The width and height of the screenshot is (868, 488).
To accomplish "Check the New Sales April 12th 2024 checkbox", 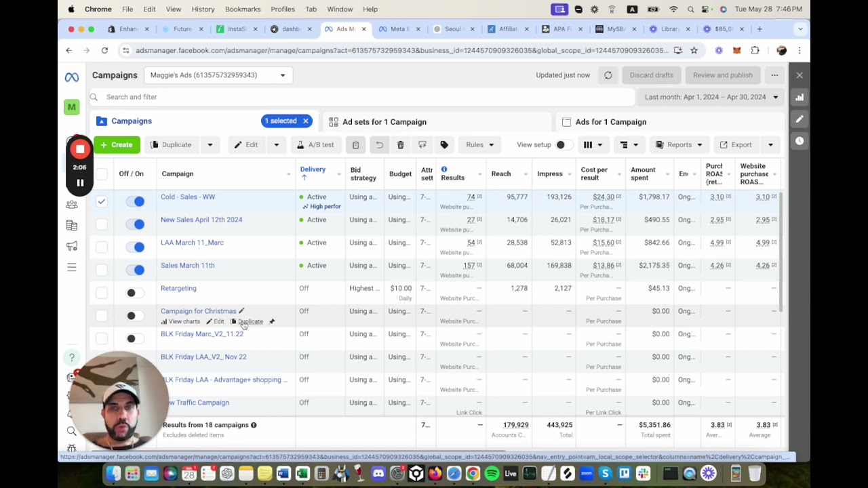I will 101,224.
